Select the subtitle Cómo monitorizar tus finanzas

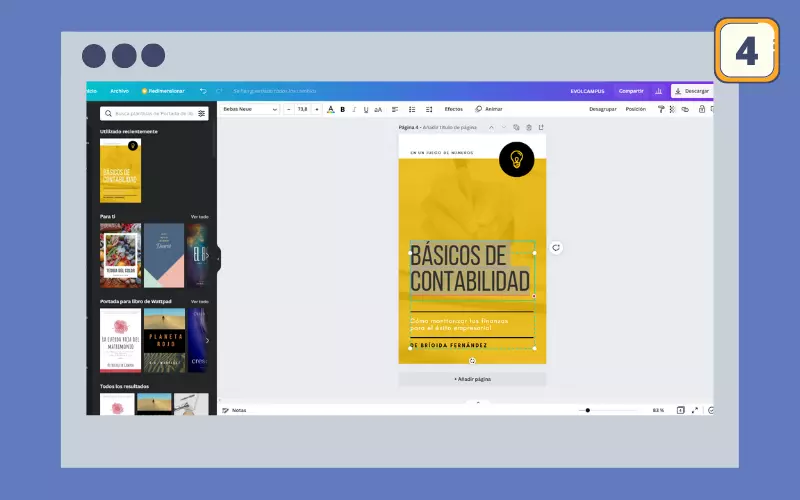coord(459,324)
